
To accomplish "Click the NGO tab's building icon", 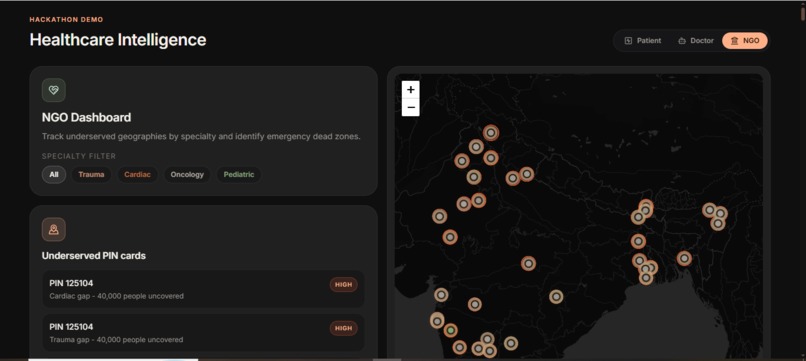I will [x=734, y=41].
